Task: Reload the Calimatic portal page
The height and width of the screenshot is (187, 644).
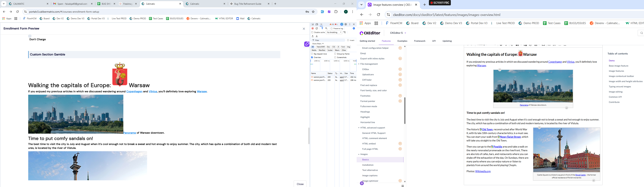Action: pos(17,12)
